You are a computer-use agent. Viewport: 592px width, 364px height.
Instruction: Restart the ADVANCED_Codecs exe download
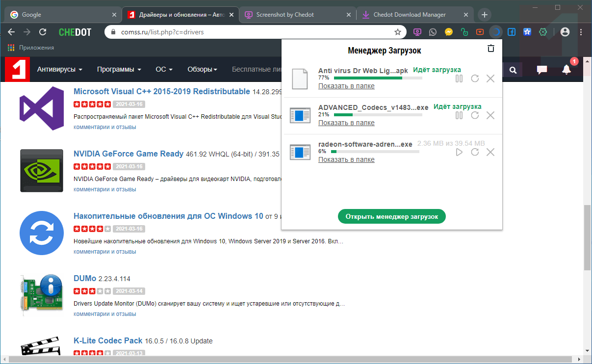coord(475,115)
